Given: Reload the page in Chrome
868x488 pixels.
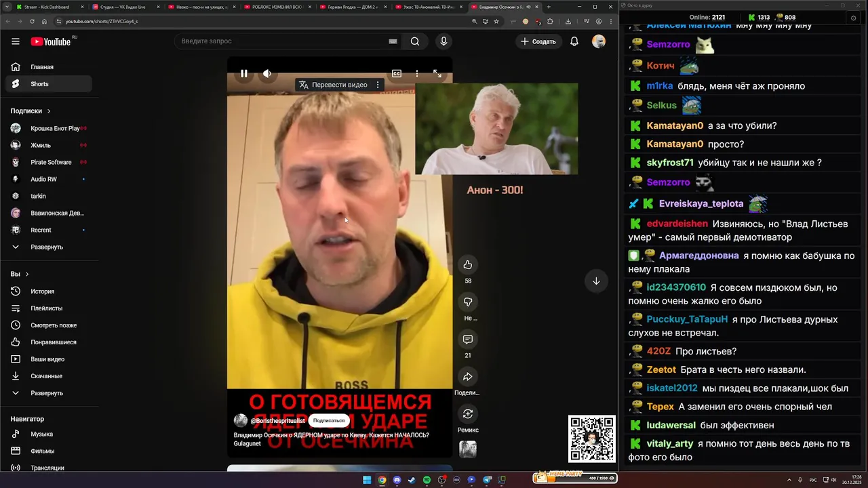Looking at the screenshot, I should pos(32,21).
